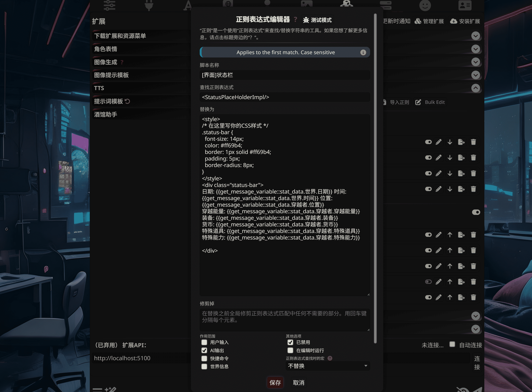Check the 快捷命令 scope checkbox
Image resolution: width=532 pixels, height=392 pixels.
204,359
